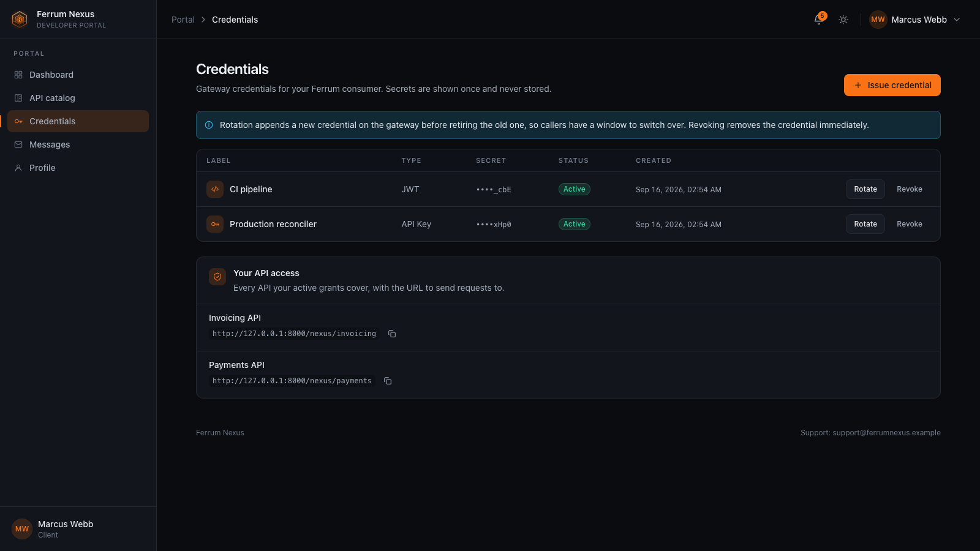
Task: Open the notifications bell
Action: (x=819, y=20)
